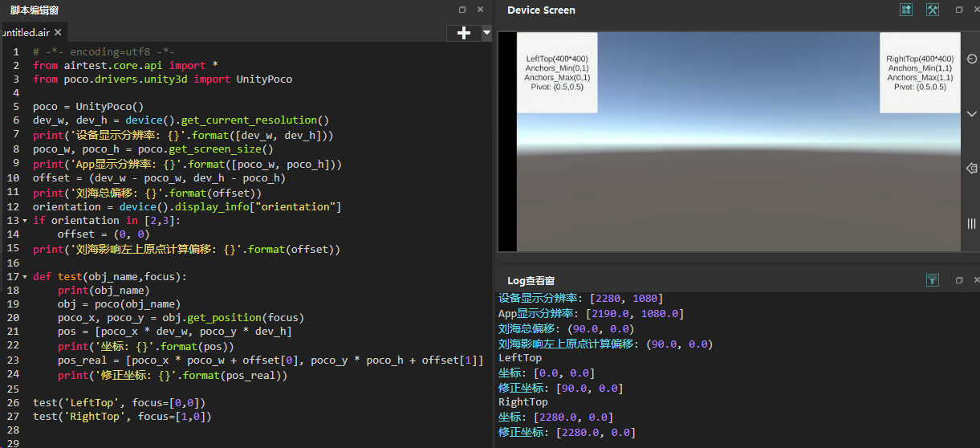This screenshot has width=980, height=448.
Task: Click the 'print(obj_name)' code line
Action: point(104,291)
